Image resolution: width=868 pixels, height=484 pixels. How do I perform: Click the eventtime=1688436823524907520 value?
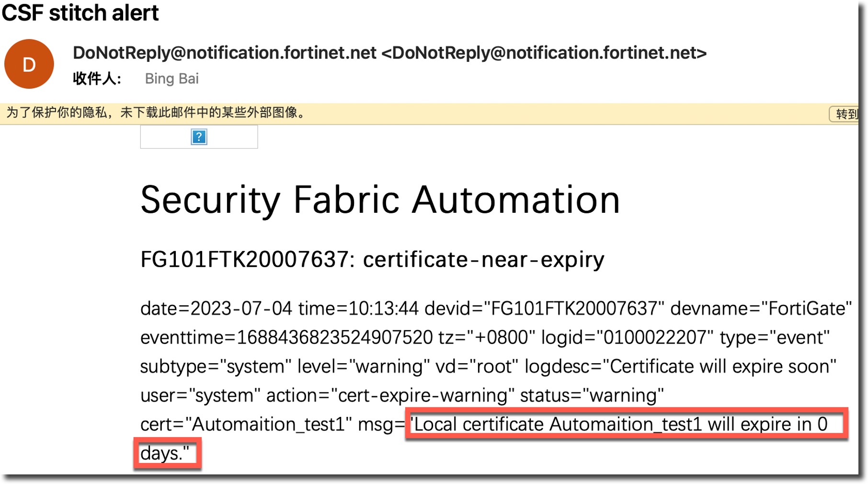point(286,338)
